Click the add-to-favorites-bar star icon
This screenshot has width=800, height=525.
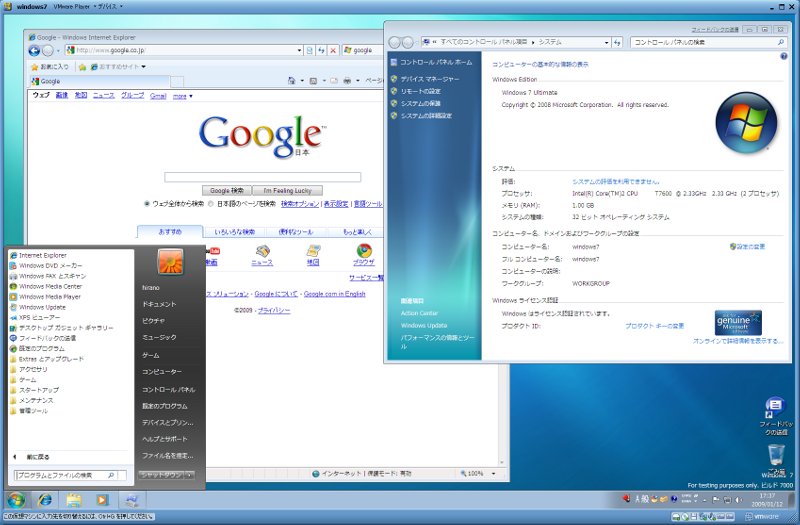[x=83, y=67]
